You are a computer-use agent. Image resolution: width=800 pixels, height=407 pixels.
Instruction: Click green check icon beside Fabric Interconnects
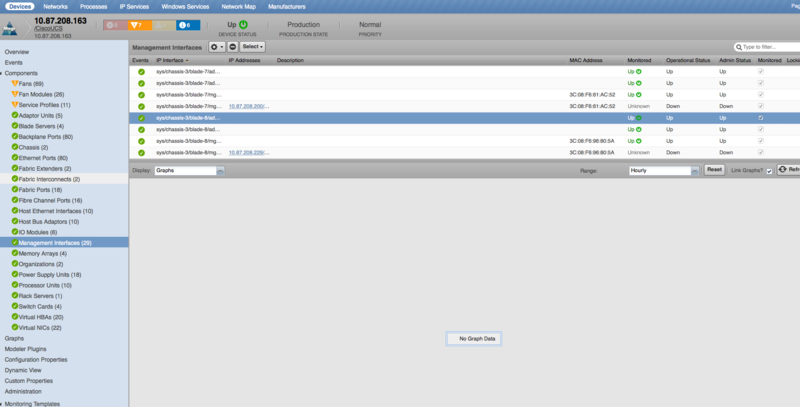pos(15,179)
